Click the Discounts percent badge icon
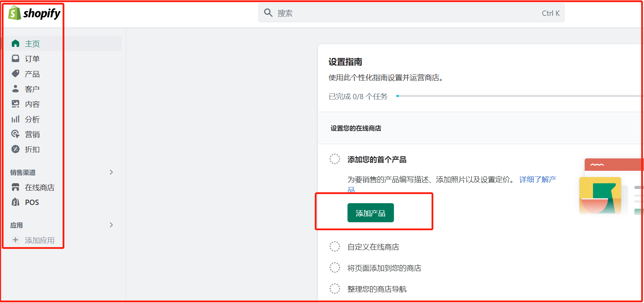The image size is (644, 303). pos(15,149)
